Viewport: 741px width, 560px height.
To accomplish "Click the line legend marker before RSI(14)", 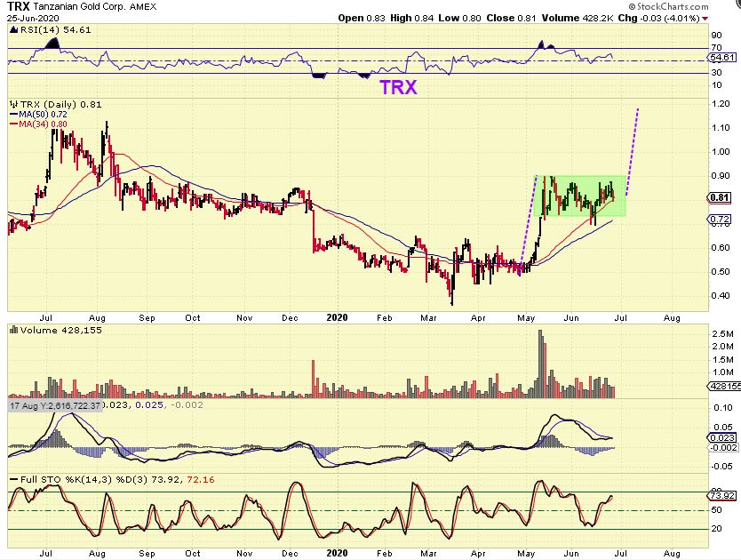I will click(14, 30).
